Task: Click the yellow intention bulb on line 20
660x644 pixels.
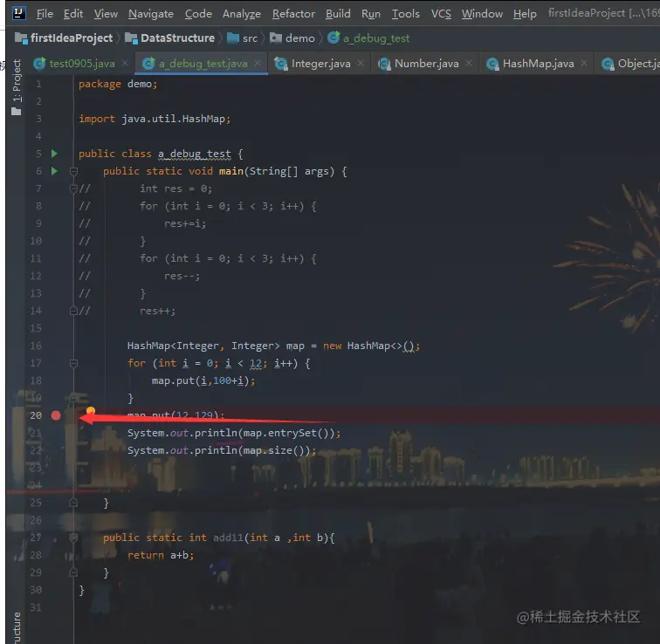Action: [x=91, y=410]
